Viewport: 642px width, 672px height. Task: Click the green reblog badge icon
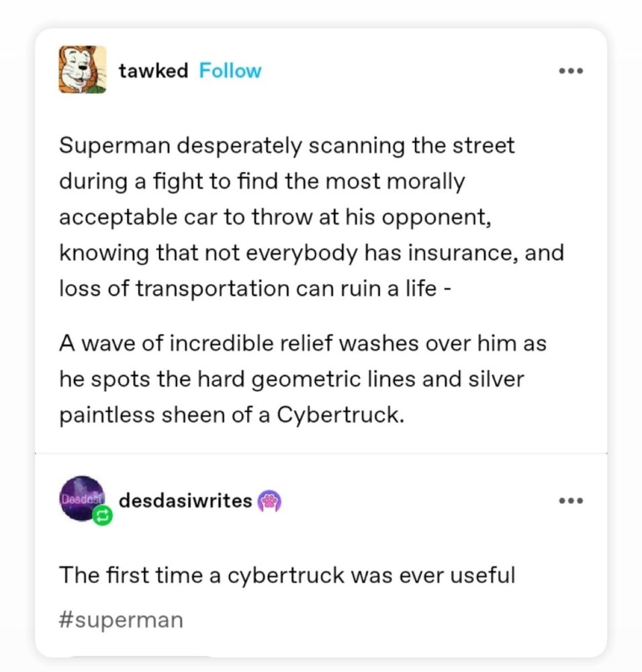[x=103, y=517]
